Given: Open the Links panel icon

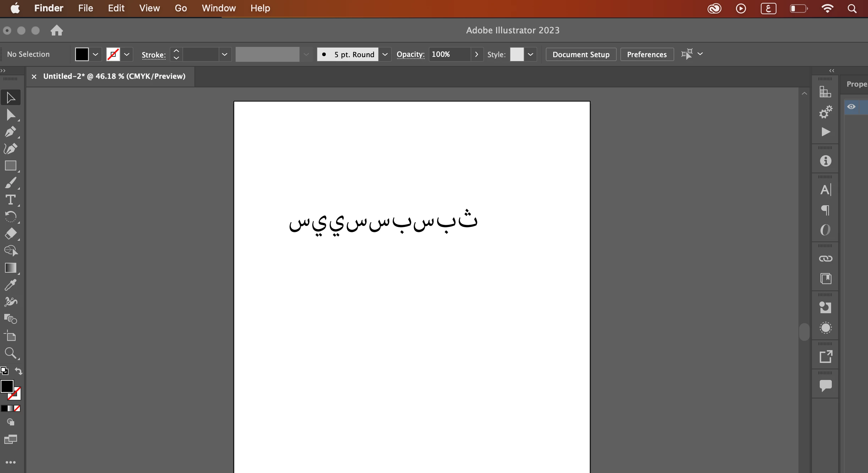Looking at the screenshot, I should [x=825, y=259].
